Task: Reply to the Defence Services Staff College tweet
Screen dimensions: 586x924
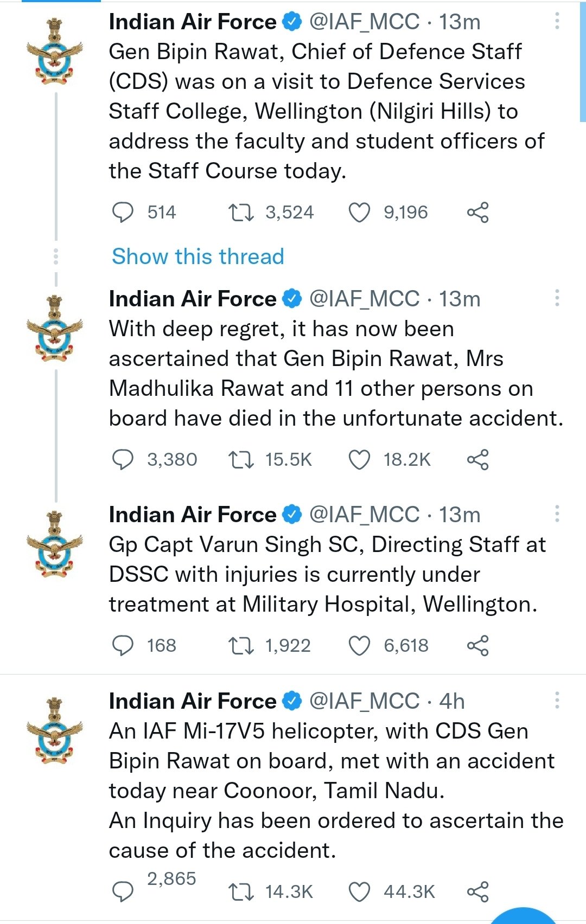Action: (123, 213)
